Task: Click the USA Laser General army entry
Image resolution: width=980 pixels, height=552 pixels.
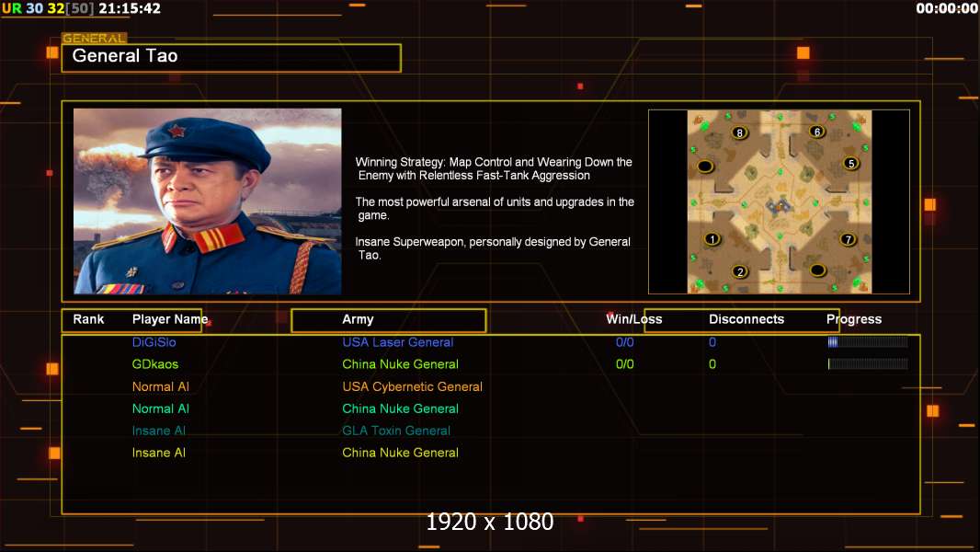Action: [397, 342]
